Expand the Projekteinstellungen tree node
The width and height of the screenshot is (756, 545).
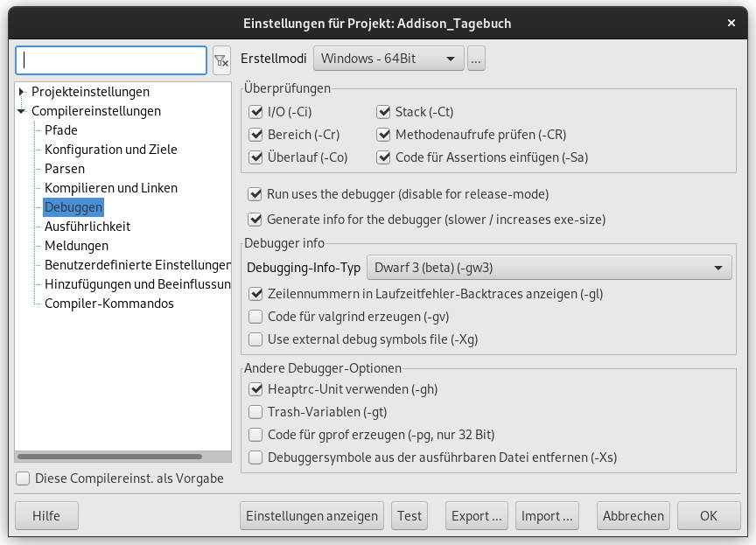(x=22, y=92)
